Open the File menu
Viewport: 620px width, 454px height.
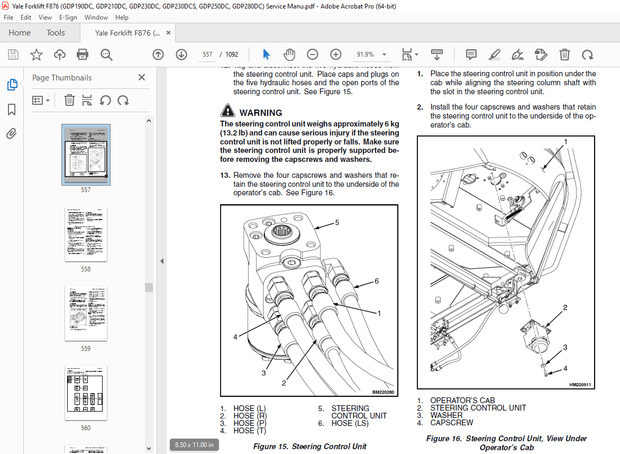click(8, 17)
